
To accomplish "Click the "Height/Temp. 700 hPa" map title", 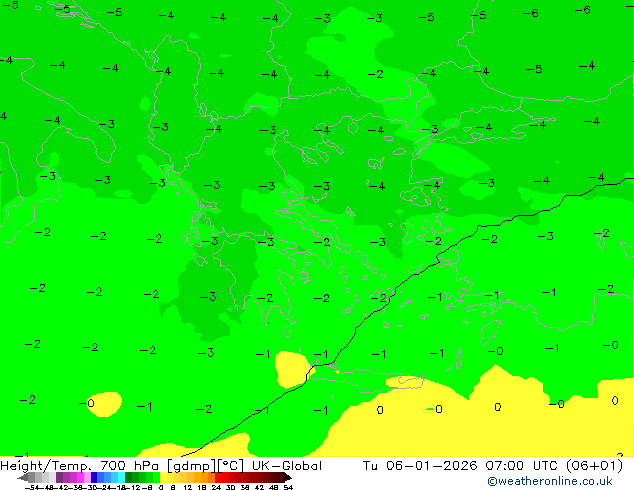I will (x=81, y=466).
